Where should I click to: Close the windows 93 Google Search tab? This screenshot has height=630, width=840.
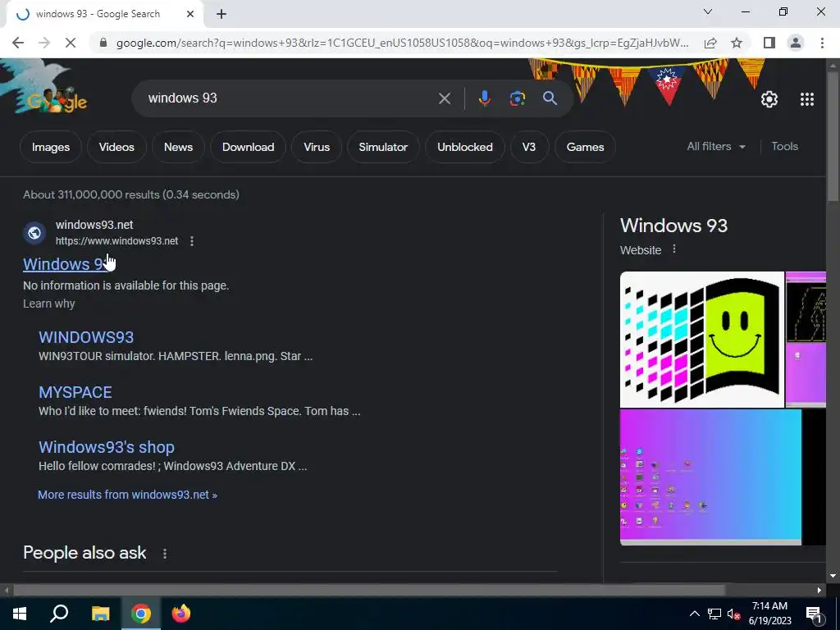click(190, 14)
